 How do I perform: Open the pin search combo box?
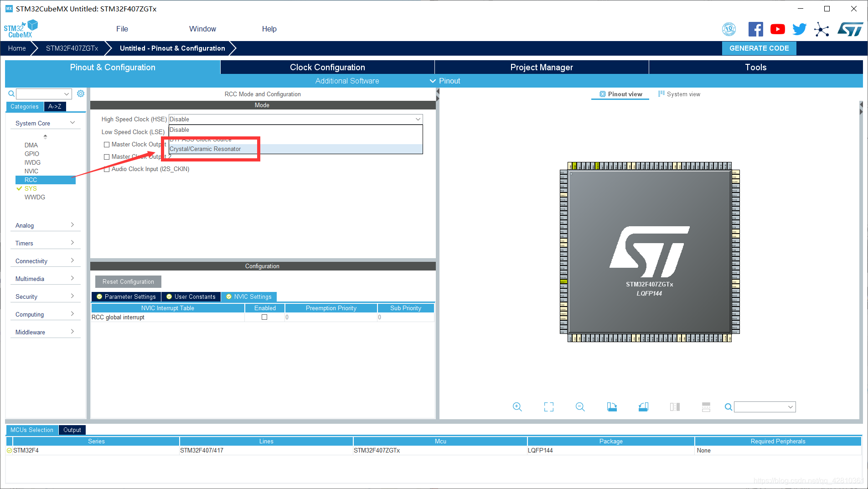[x=765, y=407]
